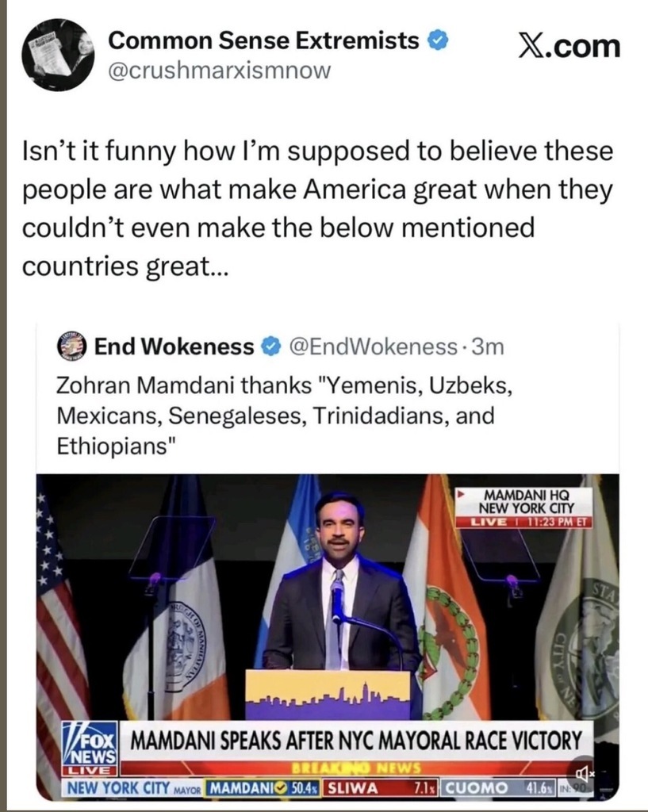Click verified badge beside Common Sense Extremists
Screen dimensions: 648x812
[438, 40]
